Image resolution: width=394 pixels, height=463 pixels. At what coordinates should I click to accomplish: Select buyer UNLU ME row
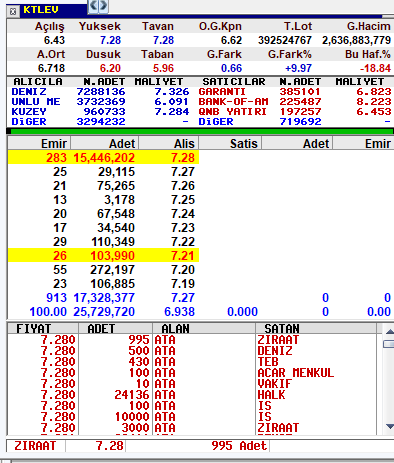(x=100, y=102)
